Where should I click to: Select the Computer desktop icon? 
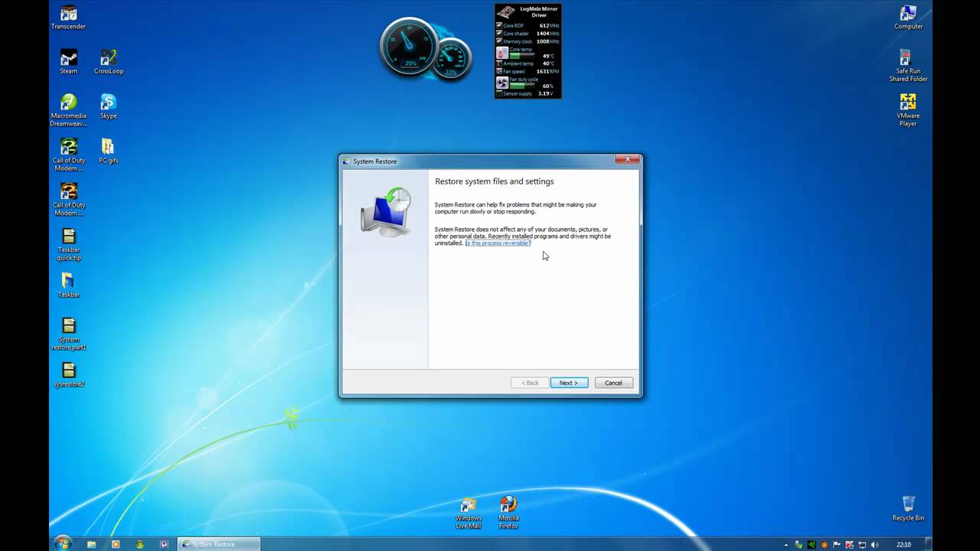pyautogui.click(x=908, y=18)
